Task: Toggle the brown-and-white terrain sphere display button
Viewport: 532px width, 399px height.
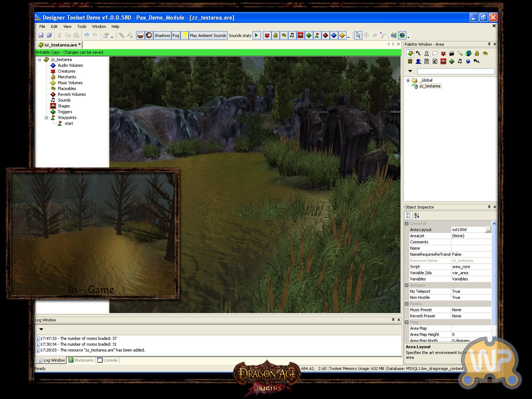Action: (140, 35)
